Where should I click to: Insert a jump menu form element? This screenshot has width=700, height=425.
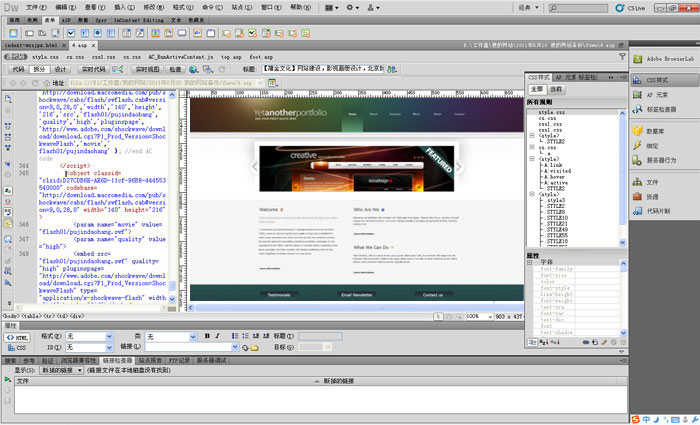tap(140, 33)
